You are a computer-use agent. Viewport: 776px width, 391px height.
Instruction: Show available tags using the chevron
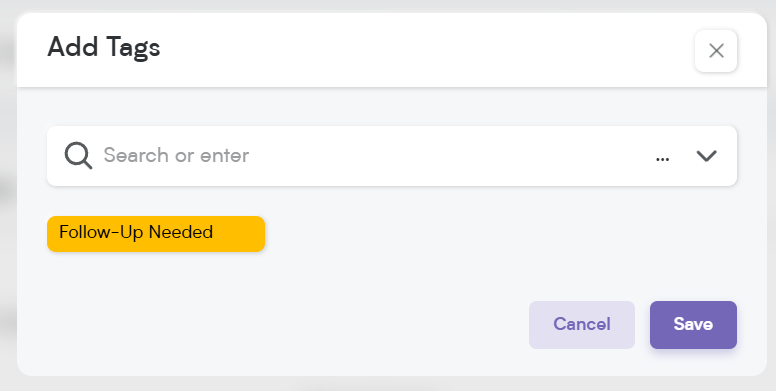click(706, 156)
